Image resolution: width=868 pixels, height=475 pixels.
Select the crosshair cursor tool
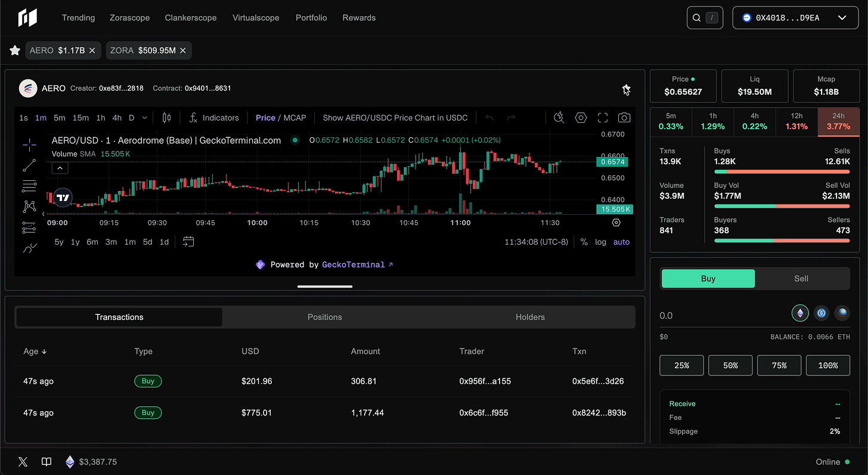[29, 144]
